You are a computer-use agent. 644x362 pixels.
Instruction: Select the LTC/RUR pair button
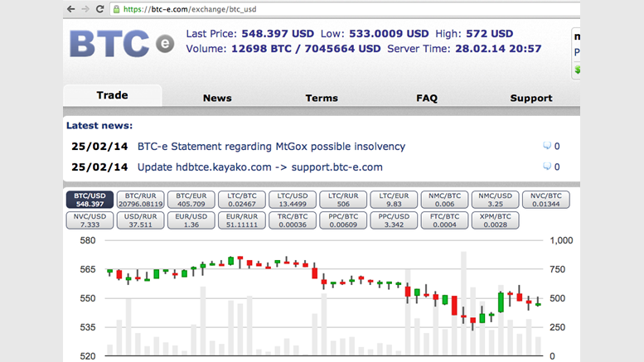pos(343,200)
